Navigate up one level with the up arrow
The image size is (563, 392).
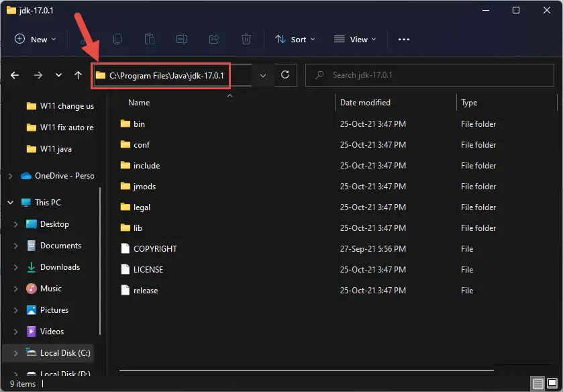pos(78,75)
